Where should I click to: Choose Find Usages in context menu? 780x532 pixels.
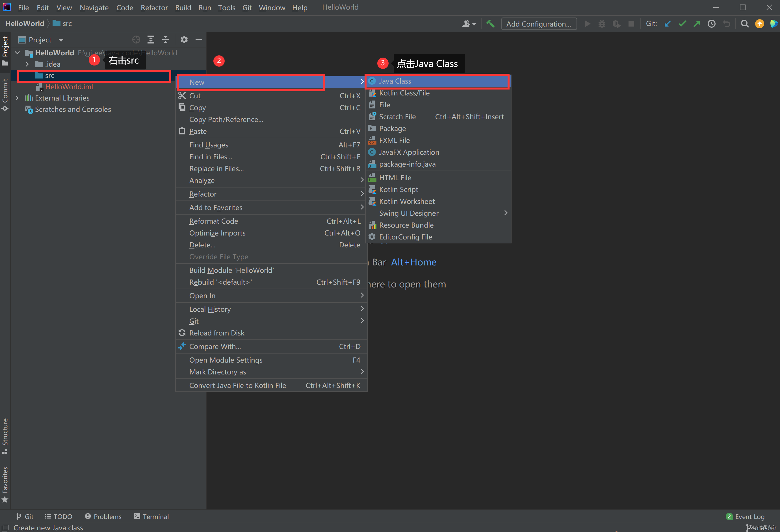tap(271, 145)
